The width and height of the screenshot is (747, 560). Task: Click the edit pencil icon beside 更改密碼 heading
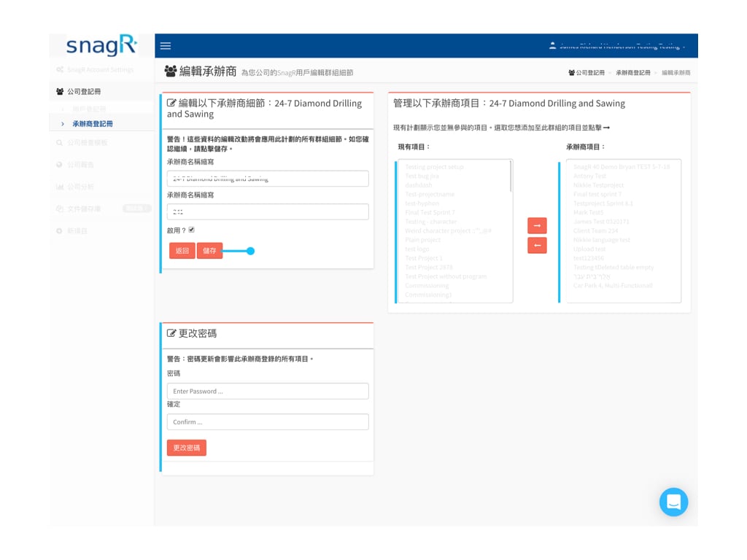click(x=171, y=333)
